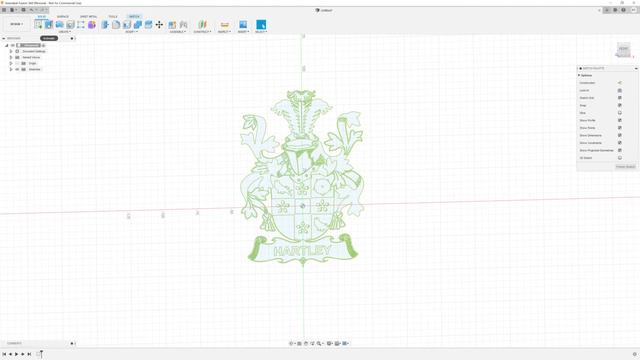Select the Hole tool icon
The image size is (640, 360).
click(70, 24)
